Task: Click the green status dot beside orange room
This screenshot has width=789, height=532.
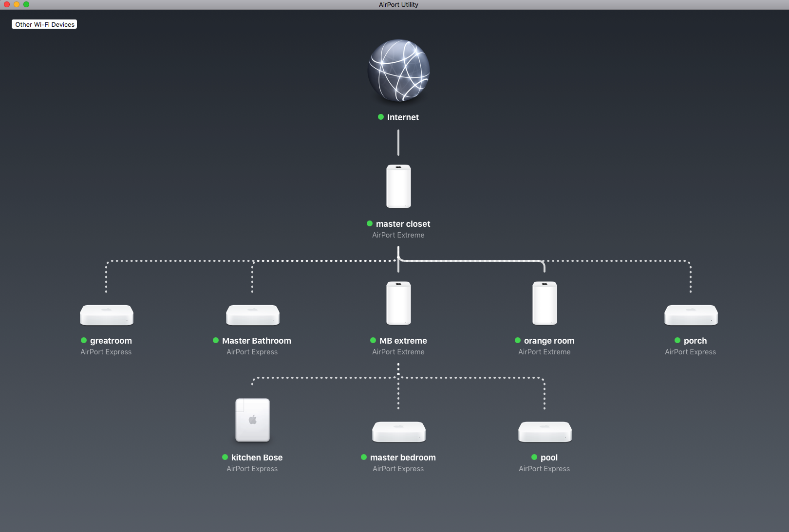Action: click(518, 340)
